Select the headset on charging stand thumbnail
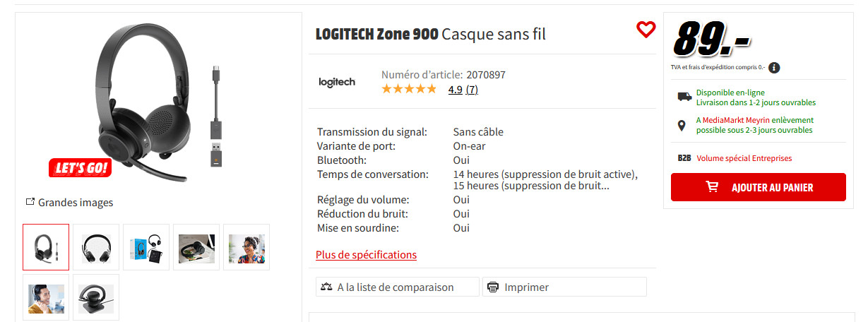This screenshot has width=868, height=322. click(x=96, y=297)
